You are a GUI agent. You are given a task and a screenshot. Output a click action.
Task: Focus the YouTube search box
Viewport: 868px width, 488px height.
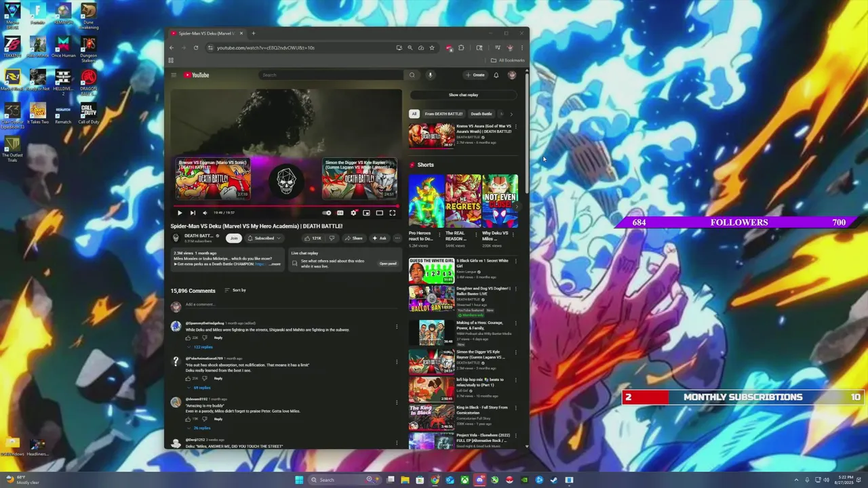point(332,75)
